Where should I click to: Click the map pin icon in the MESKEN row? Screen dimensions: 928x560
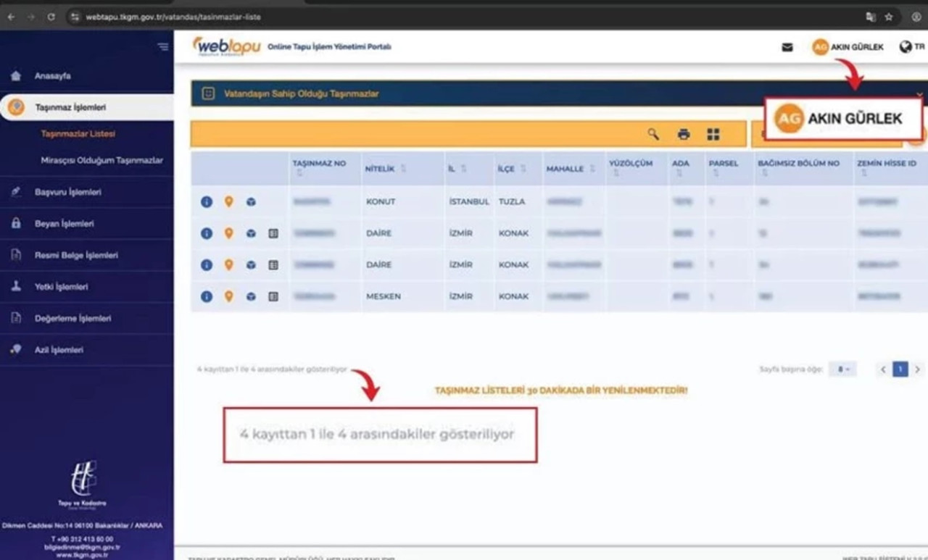229,296
